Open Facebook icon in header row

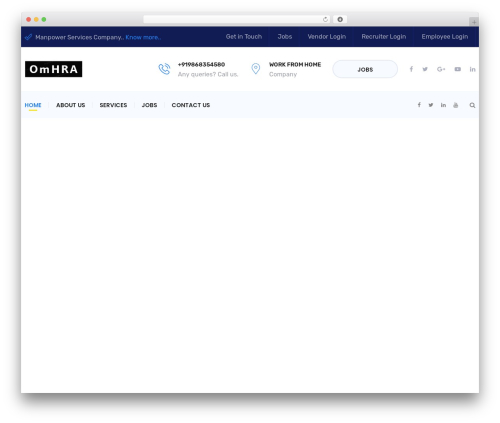pyautogui.click(x=411, y=69)
